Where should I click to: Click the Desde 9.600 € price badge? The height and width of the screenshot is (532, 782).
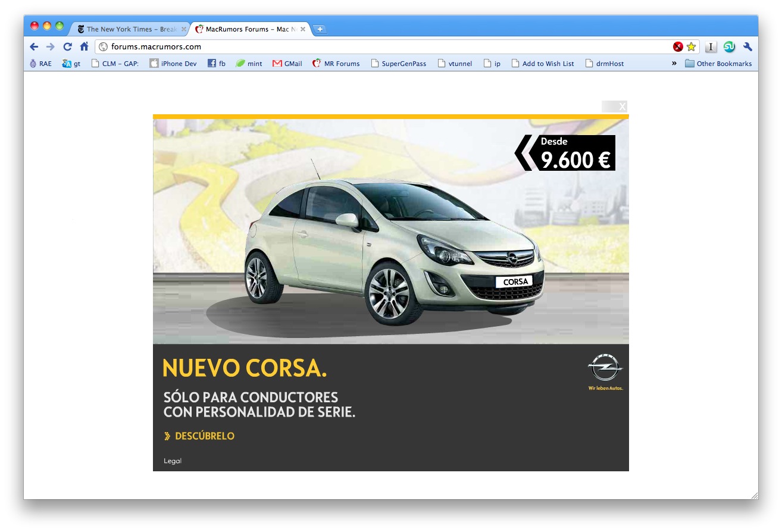tap(565, 153)
